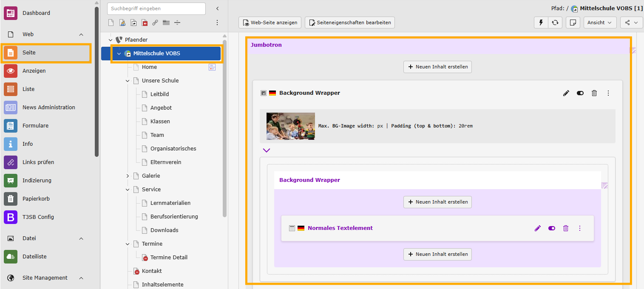Open the News Administration module
Viewport: 644px width, 289px height.
[x=48, y=108]
